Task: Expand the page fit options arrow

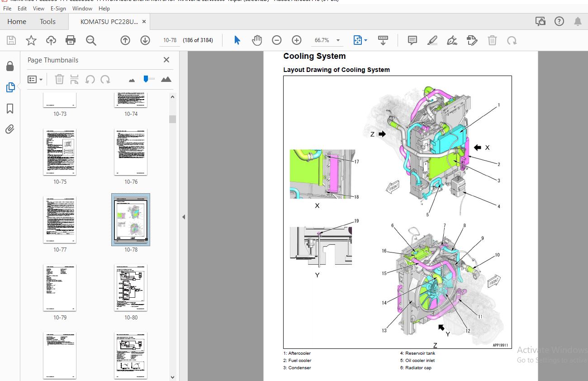Action: click(365, 41)
